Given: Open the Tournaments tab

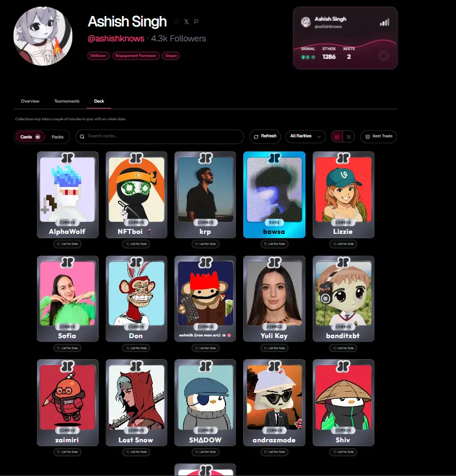Looking at the screenshot, I should 67,101.
